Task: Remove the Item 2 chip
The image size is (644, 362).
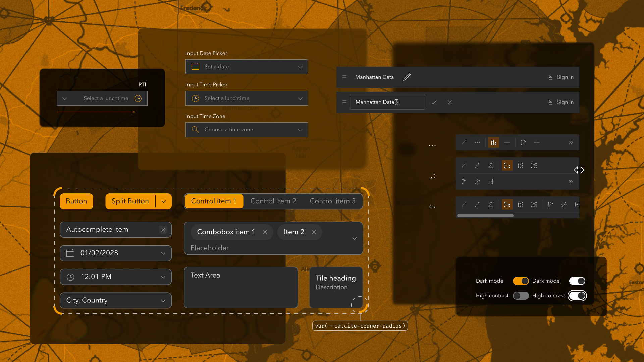Action: click(x=314, y=232)
